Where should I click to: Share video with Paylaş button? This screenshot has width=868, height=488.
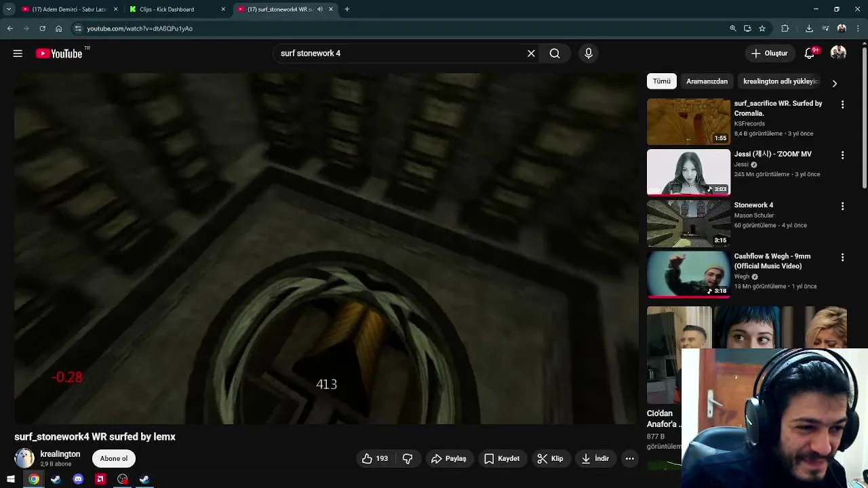point(449,459)
